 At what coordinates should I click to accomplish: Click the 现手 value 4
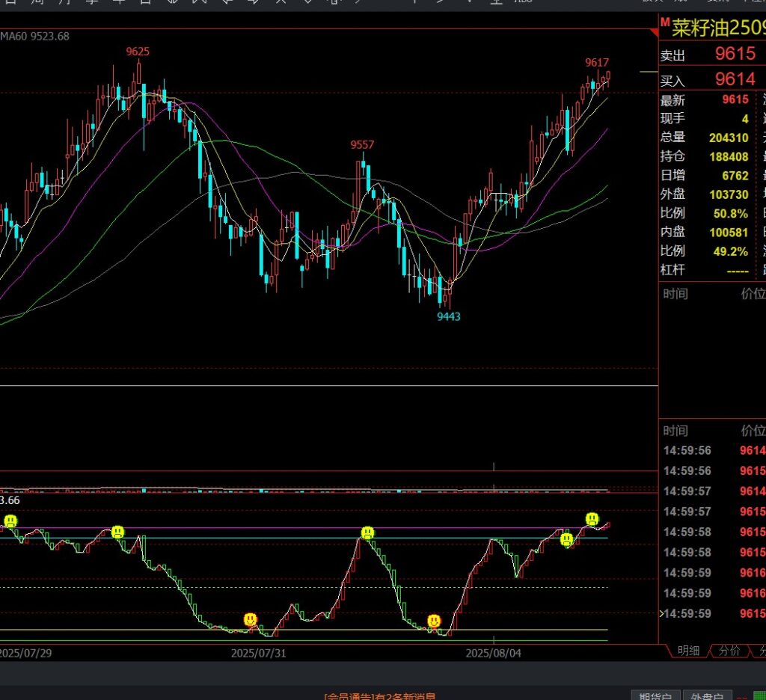tap(745, 119)
